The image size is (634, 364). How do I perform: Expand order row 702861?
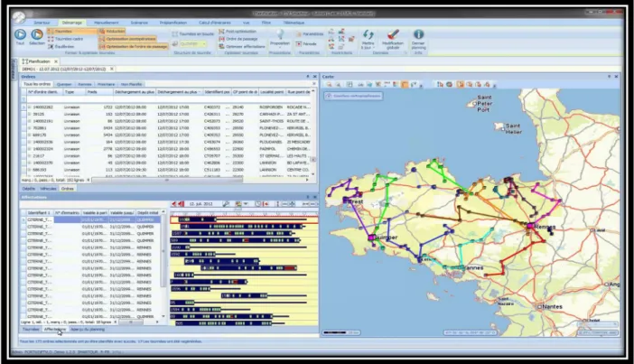[30, 128]
